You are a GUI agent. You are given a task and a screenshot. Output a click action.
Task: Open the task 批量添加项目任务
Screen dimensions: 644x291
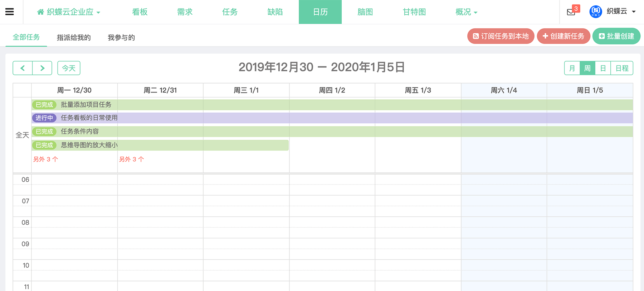click(332, 105)
